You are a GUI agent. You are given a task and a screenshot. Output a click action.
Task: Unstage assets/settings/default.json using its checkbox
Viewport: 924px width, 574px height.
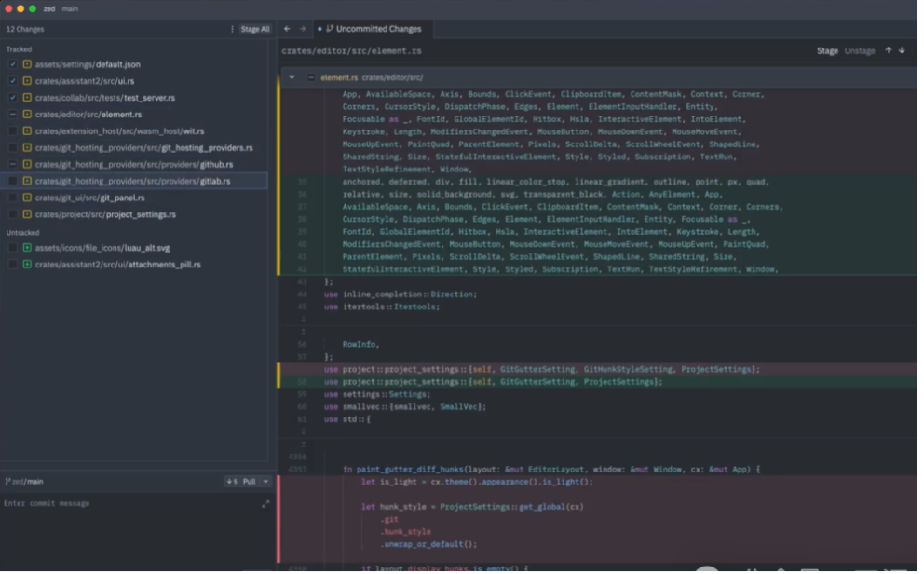12,64
